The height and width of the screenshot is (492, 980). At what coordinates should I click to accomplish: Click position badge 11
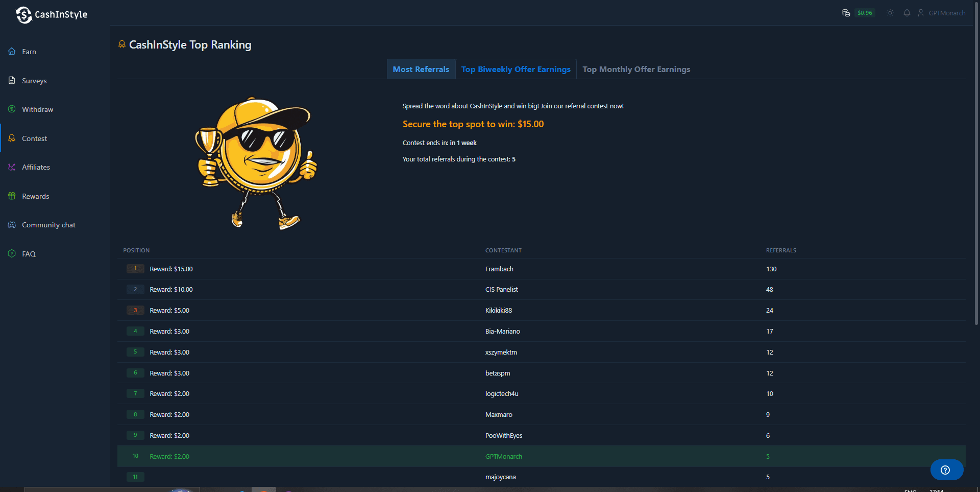pos(135,477)
